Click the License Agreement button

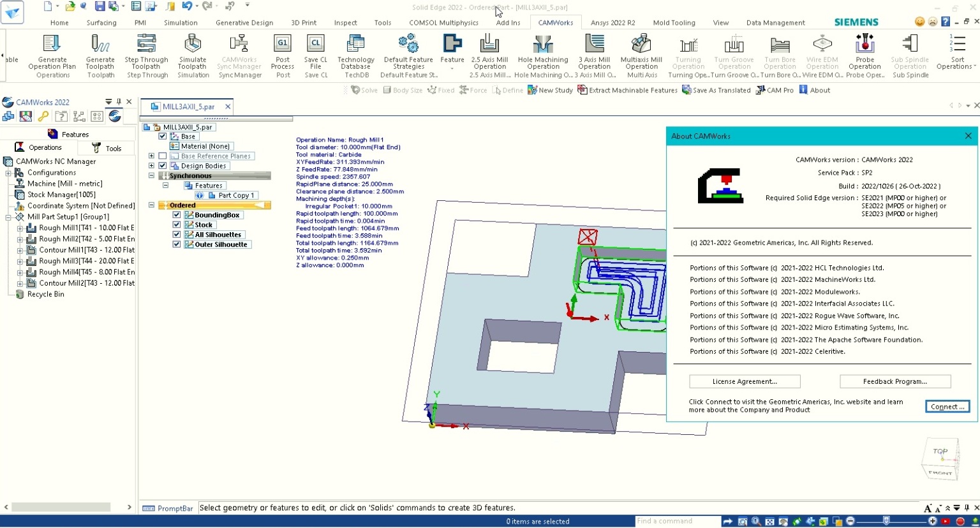pos(744,381)
